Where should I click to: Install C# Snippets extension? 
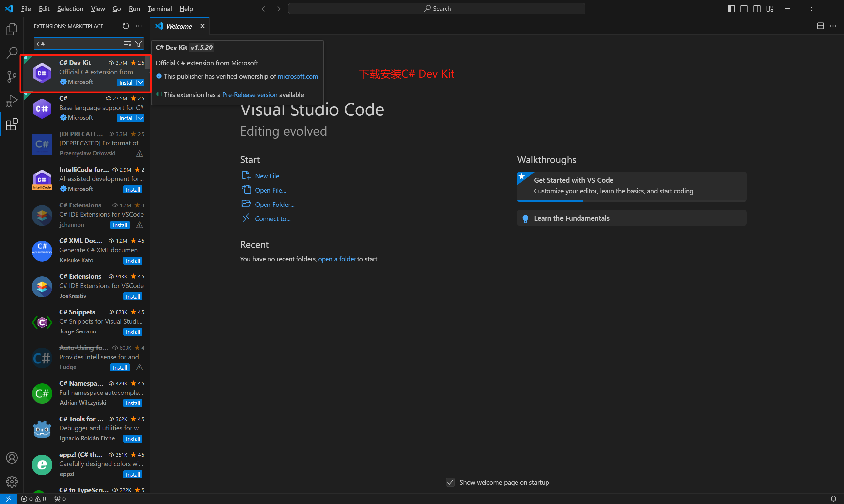pos(133,332)
